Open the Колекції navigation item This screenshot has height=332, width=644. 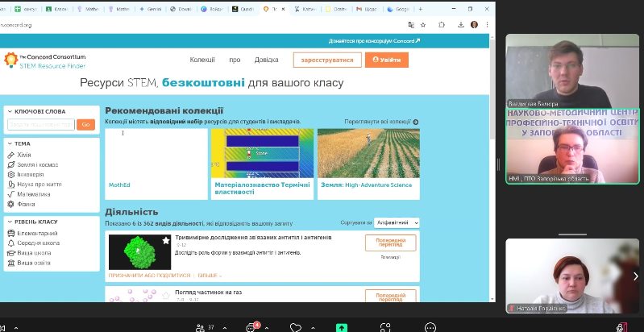(202, 60)
